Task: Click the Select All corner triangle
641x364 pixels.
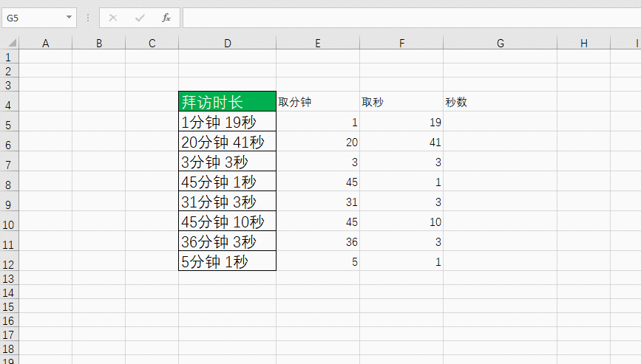Action: tap(12, 43)
